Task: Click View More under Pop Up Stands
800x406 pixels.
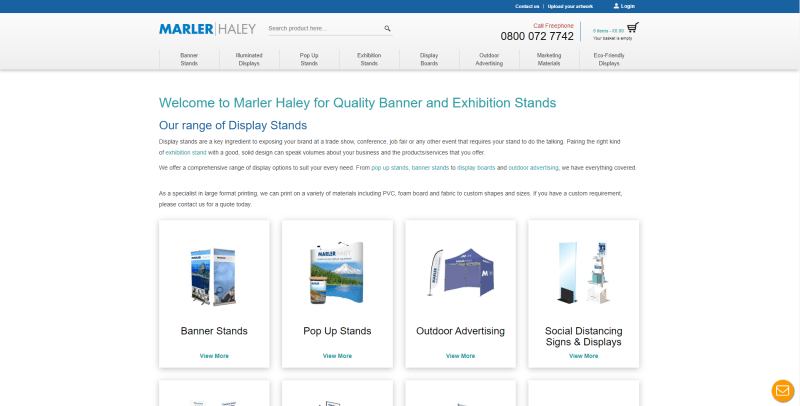Action: pos(337,356)
